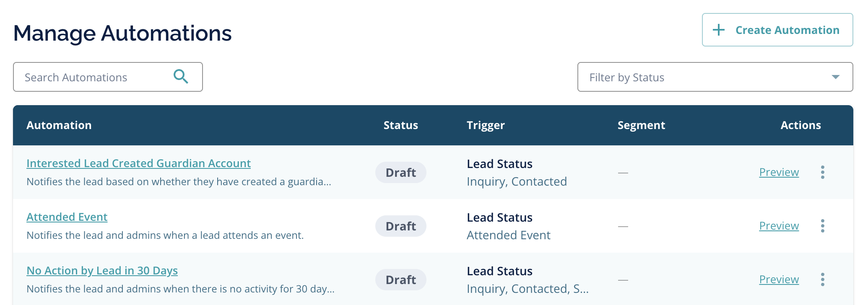
Task: Click the Segment column header
Action: click(641, 125)
